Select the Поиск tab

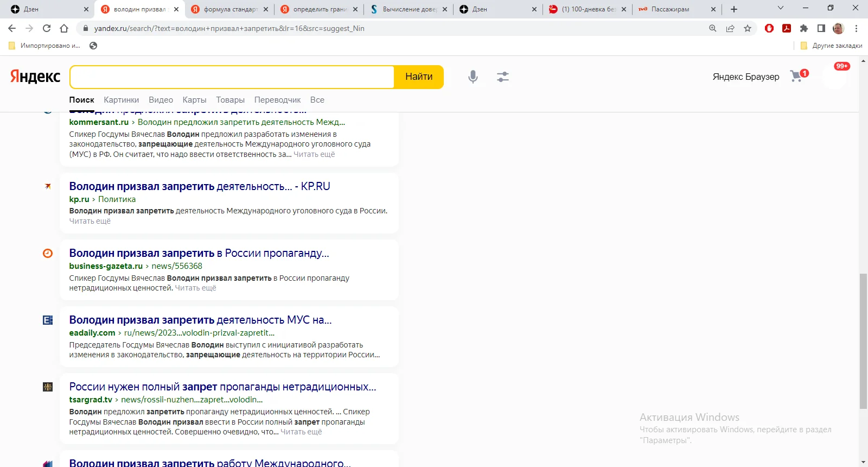[x=81, y=100]
